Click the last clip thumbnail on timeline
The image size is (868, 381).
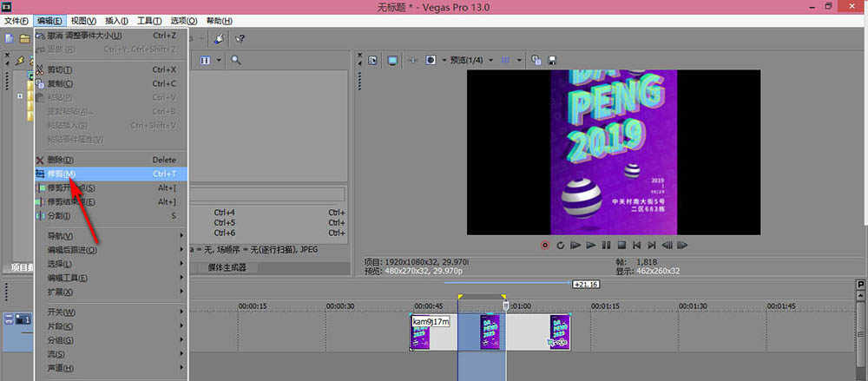(560, 332)
